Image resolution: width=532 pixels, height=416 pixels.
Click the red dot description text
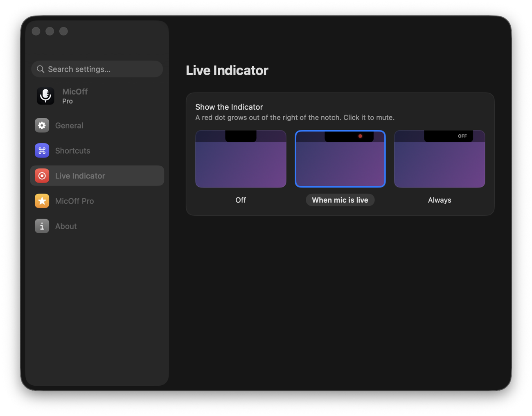tap(295, 118)
